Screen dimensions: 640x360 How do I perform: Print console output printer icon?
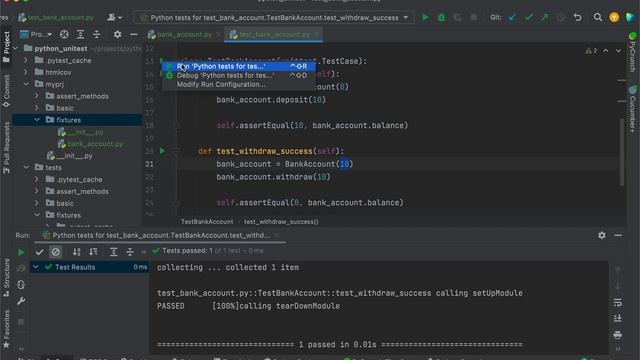pos(618,335)
